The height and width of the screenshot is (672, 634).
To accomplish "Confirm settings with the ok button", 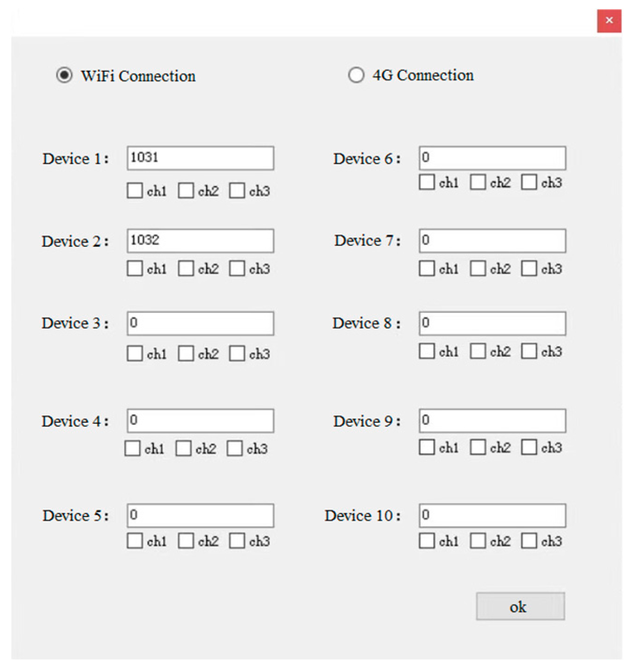I will [520, 606].
